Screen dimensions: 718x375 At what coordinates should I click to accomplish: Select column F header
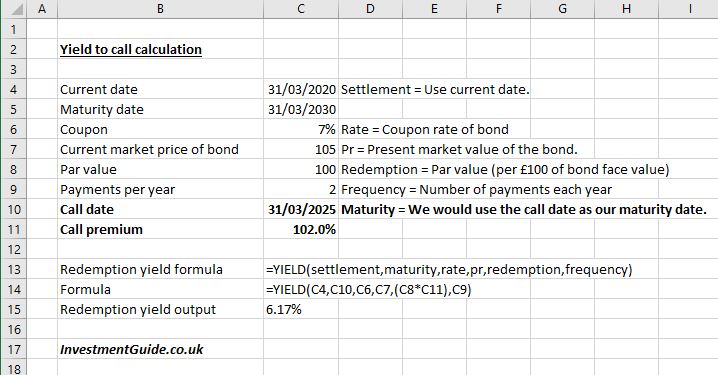pos(498,9)
